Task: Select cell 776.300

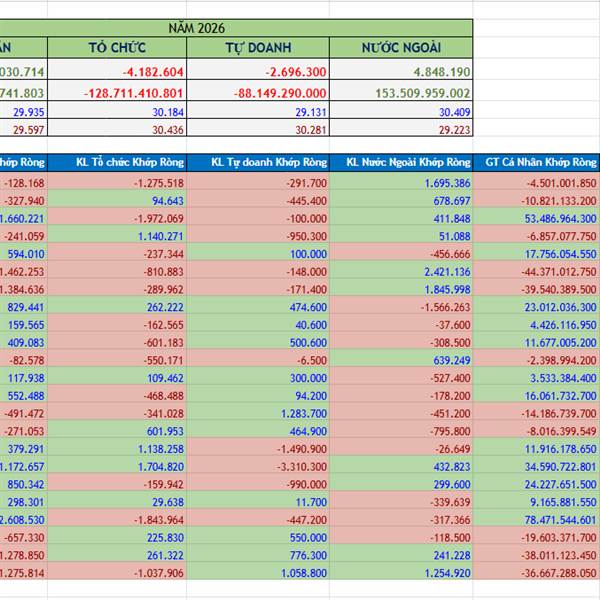Action: click(x=258, y=554)
